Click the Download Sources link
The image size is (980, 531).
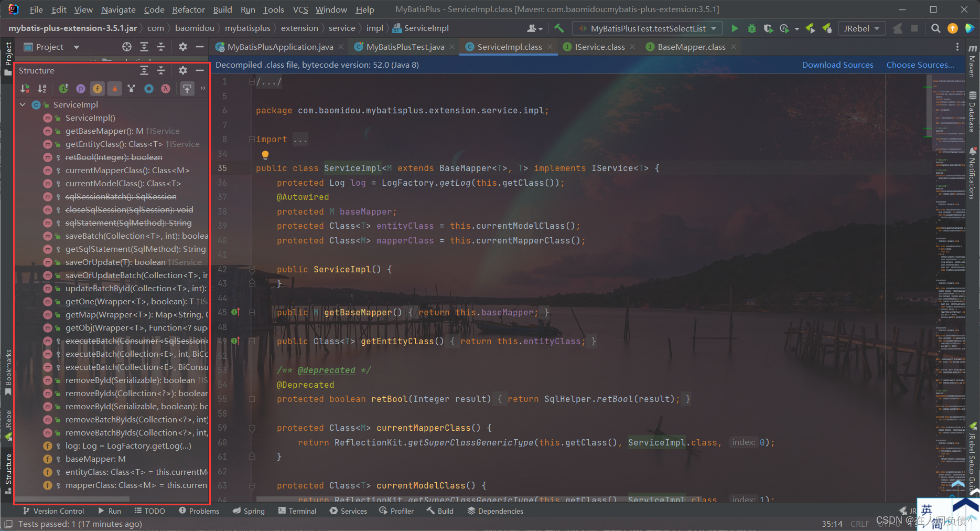coord(837,65)
